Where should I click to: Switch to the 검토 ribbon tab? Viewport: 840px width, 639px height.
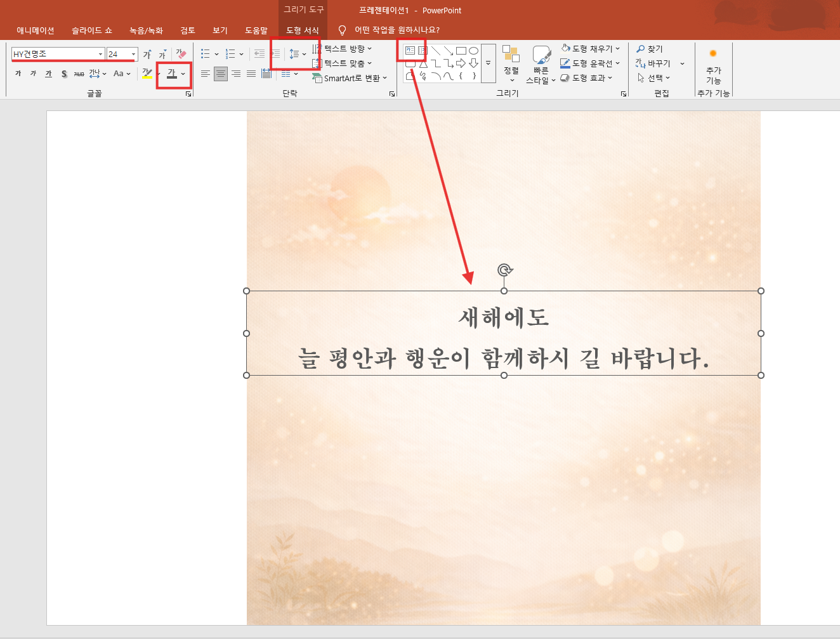click(x=187, y=30)
